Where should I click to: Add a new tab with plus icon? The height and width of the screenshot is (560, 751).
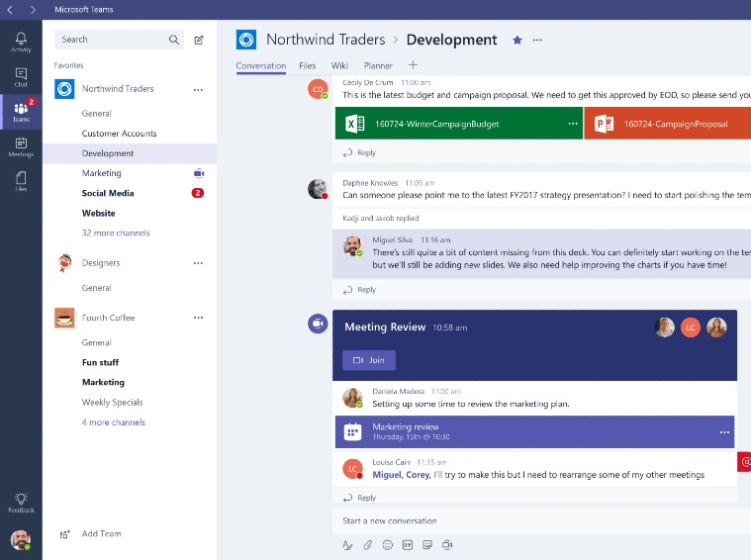pyautogui.click(x=413, y=64)
